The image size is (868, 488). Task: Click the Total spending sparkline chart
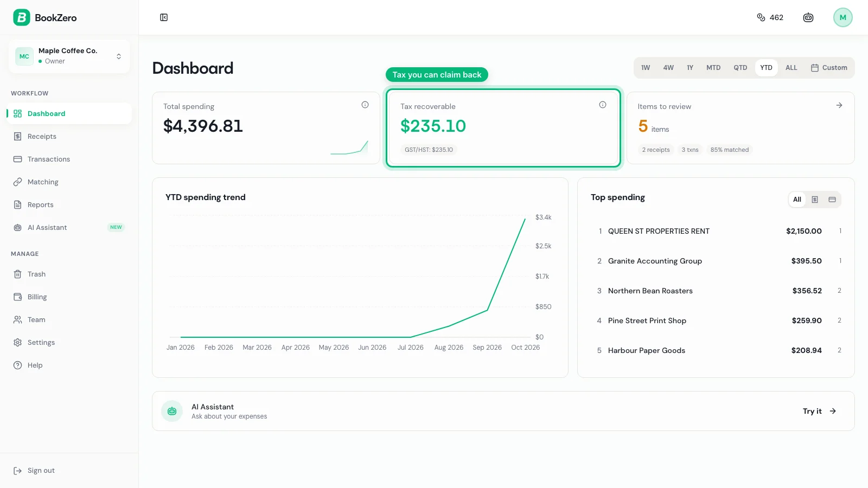point(349,147)
